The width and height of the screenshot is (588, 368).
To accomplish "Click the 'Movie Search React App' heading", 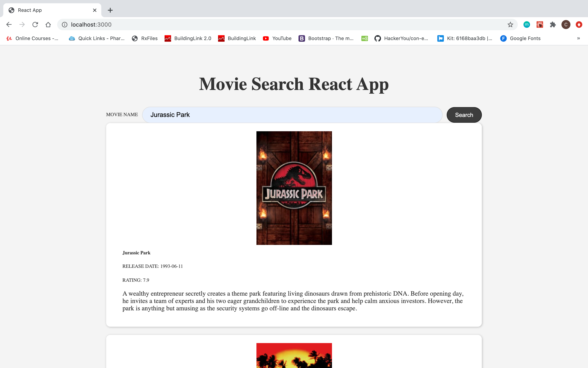I will click(x=294, y=84).
